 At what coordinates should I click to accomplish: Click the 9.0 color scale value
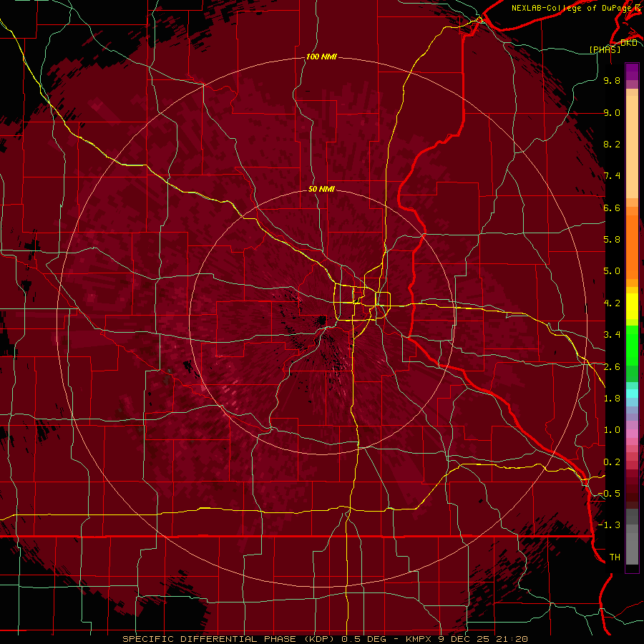point(612,112)
